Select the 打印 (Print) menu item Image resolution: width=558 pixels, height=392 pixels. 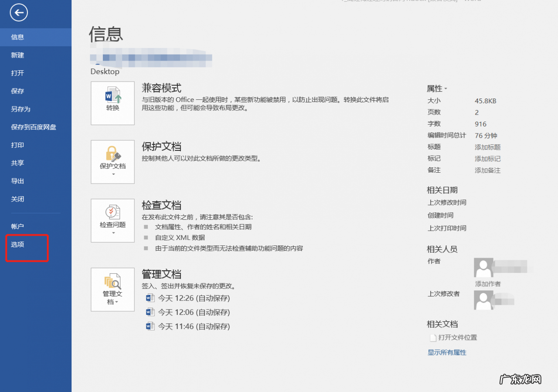pyautogui.click(x=17, y=145)
